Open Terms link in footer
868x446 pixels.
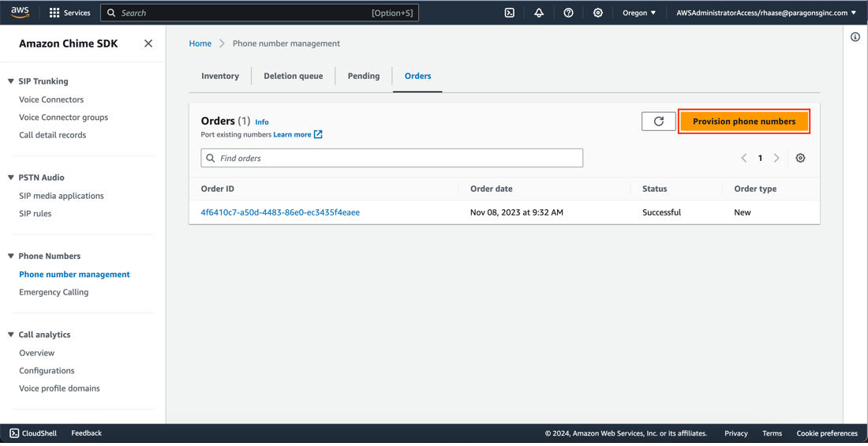coord(773,433)
